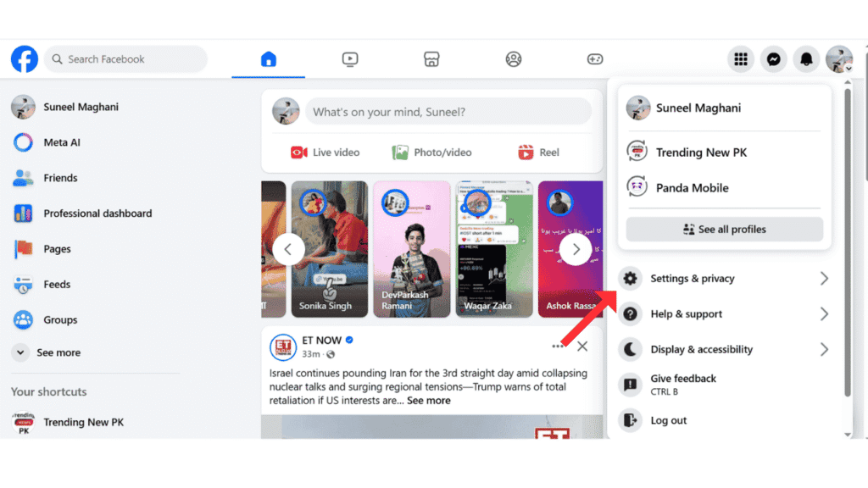
Task: Collapse the sidebar with See more
Action: (58, 352)
